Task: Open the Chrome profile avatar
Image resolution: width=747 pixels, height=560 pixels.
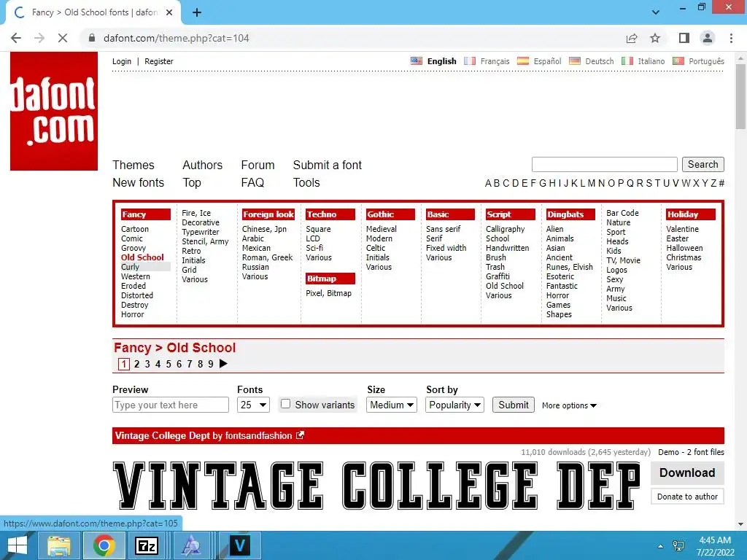Action: [x=708, y=38]
